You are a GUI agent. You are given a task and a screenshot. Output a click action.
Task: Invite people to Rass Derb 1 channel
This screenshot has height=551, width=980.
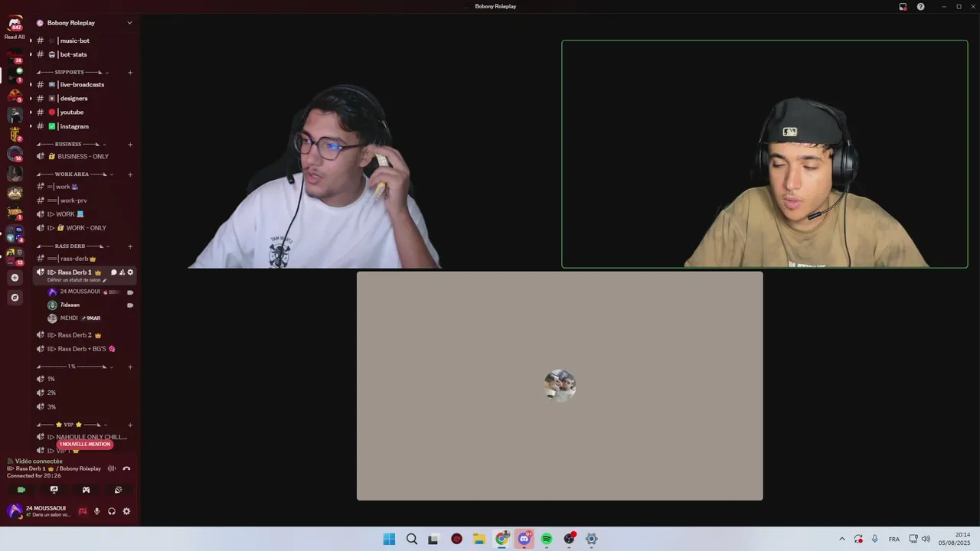[122, 272]
